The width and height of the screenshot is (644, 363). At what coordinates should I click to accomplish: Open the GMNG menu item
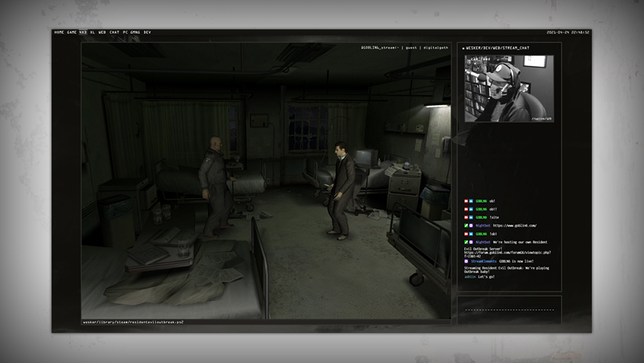[135, 32]
